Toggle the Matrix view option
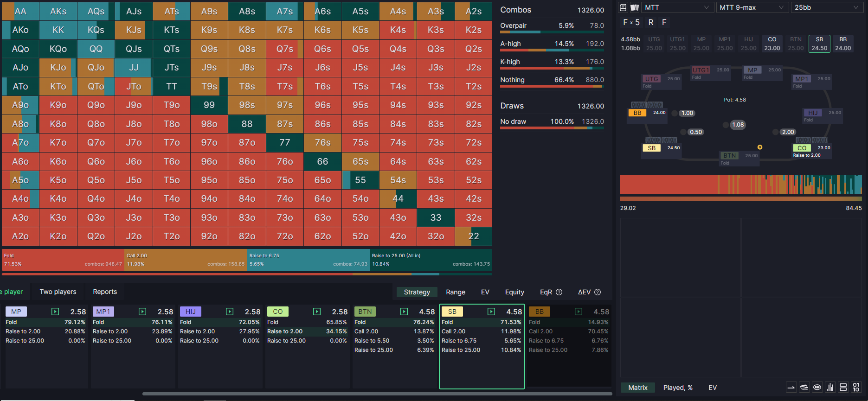Viewport: 868px width, 401px height. point(638,388)
